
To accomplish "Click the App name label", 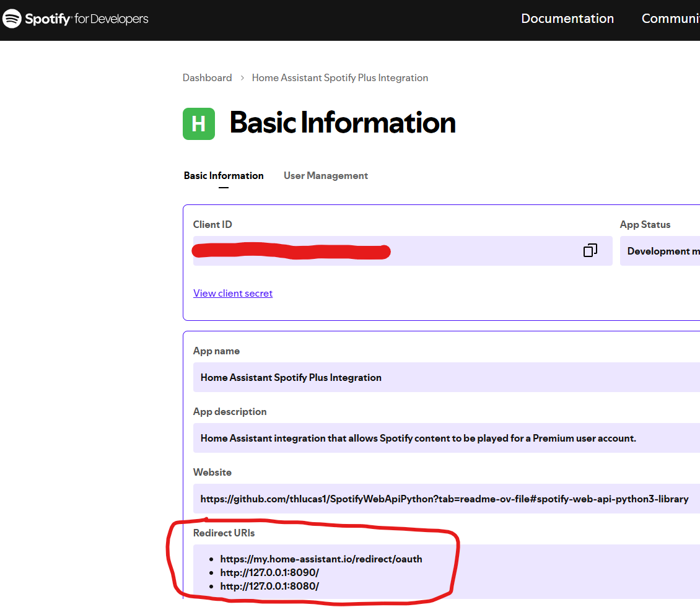I will pyautogui.click(x=216, y=351).
